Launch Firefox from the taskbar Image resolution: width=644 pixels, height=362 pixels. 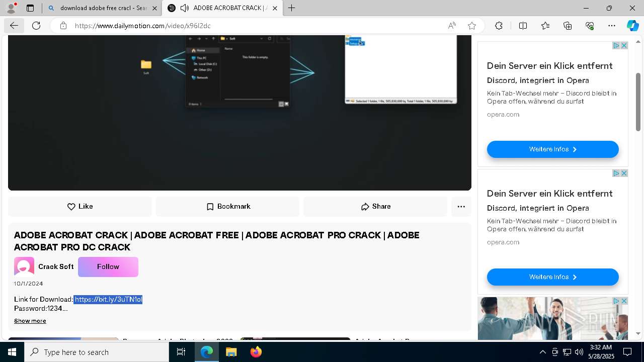256,352
